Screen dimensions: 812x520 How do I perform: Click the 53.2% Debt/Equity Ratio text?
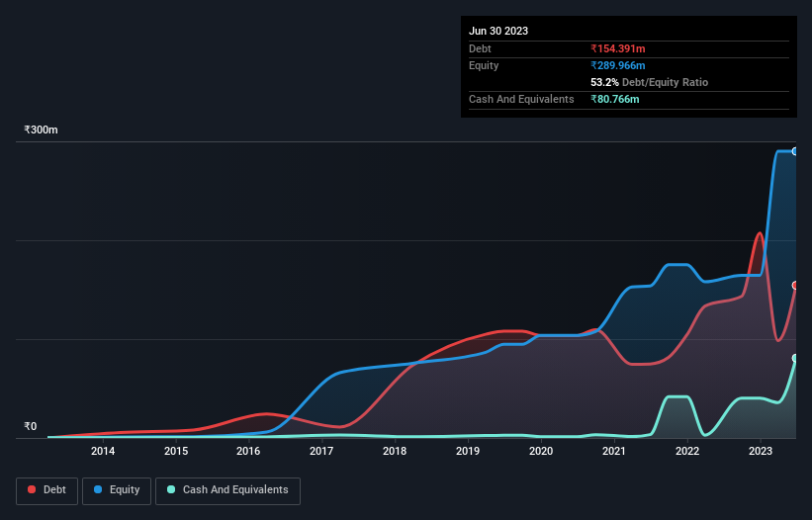click(x=650, y=82)
